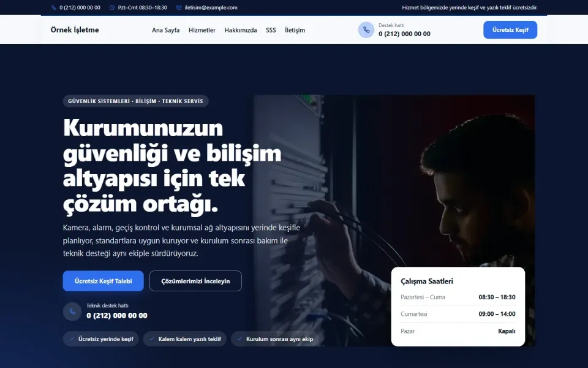This screenshot has height=368, width=588.
Task: Click the Kapalı value in hours card
Action: point(507,331)
